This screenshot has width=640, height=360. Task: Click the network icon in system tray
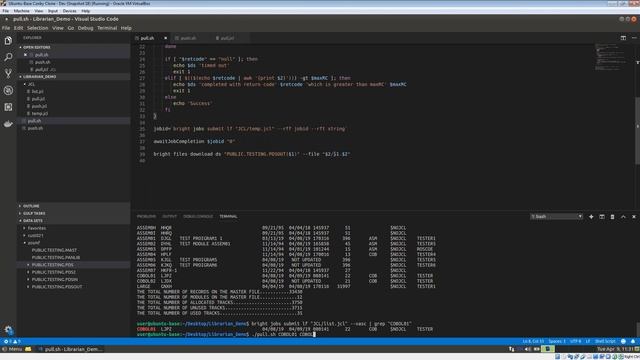(x=511, y=349)
